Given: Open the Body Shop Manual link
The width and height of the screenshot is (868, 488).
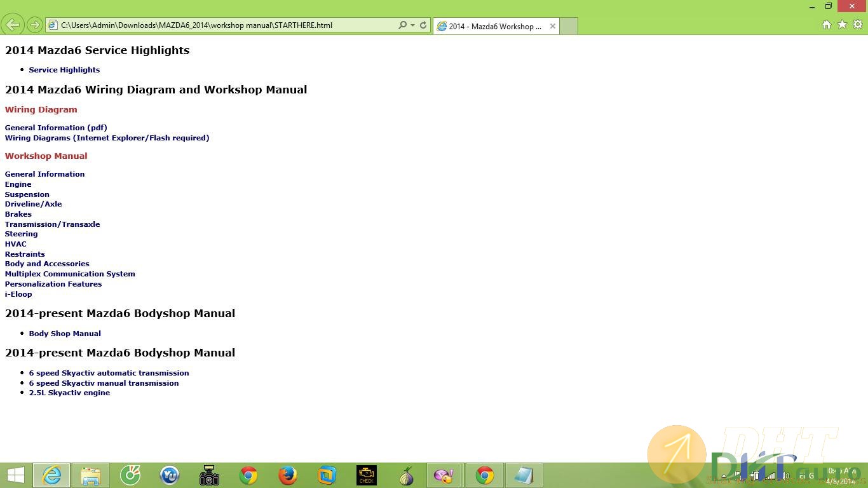Looking at the screenshot, I should [x=65, y=334].
